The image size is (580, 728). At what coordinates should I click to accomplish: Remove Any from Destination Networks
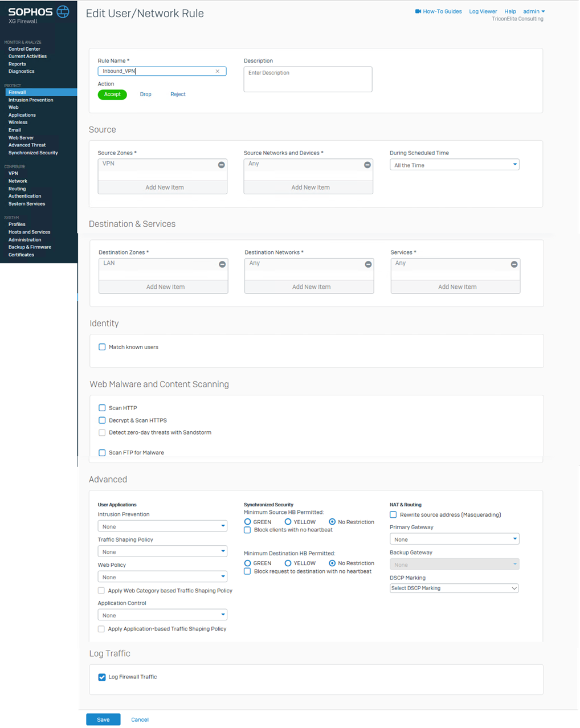[x=368, y=264]
